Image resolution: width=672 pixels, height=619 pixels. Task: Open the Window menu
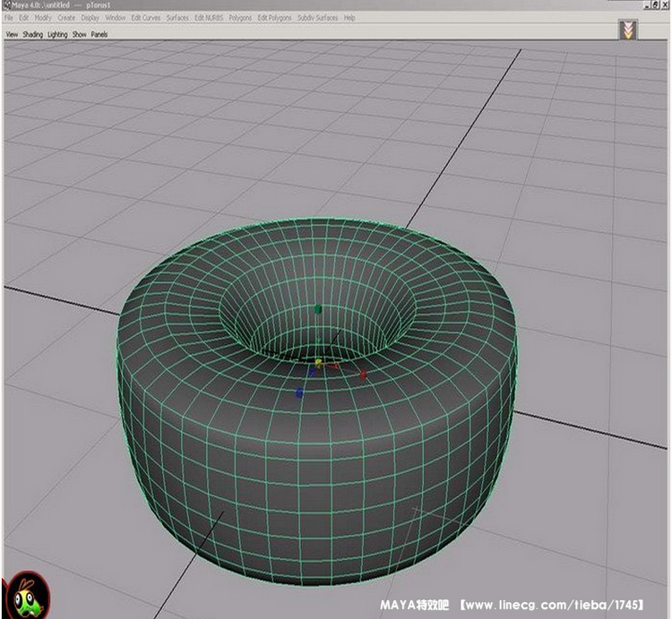pos(116,18)
